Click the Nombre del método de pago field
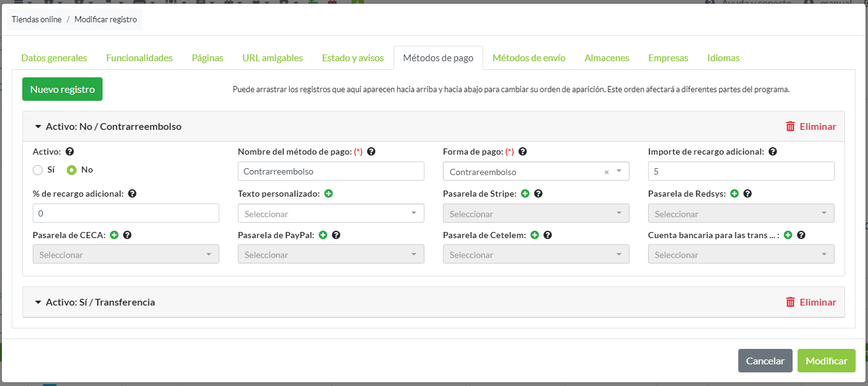868x386 pixels. [331, 171]
